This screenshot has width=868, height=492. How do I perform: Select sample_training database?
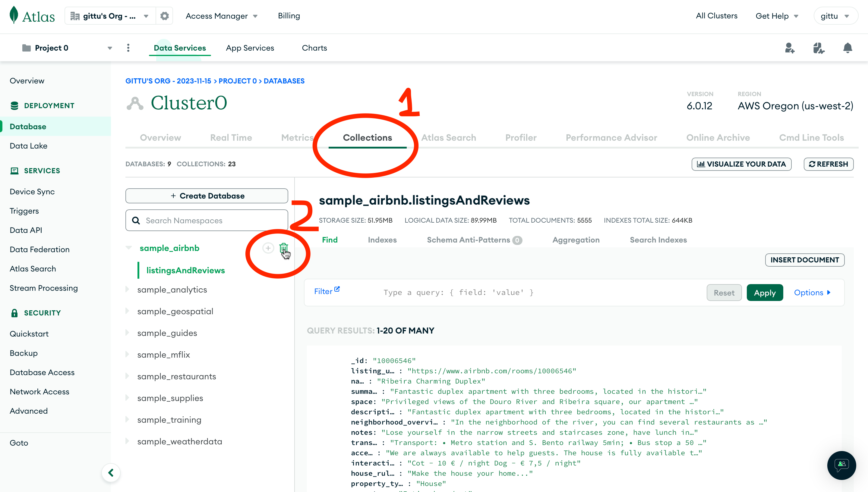pyautogui.click(x=169, y=420)
